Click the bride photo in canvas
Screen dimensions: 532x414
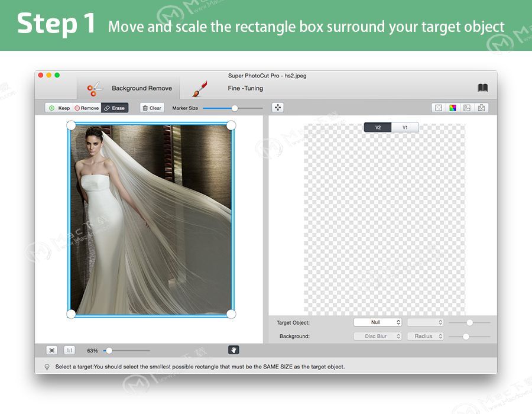(151, 219)
